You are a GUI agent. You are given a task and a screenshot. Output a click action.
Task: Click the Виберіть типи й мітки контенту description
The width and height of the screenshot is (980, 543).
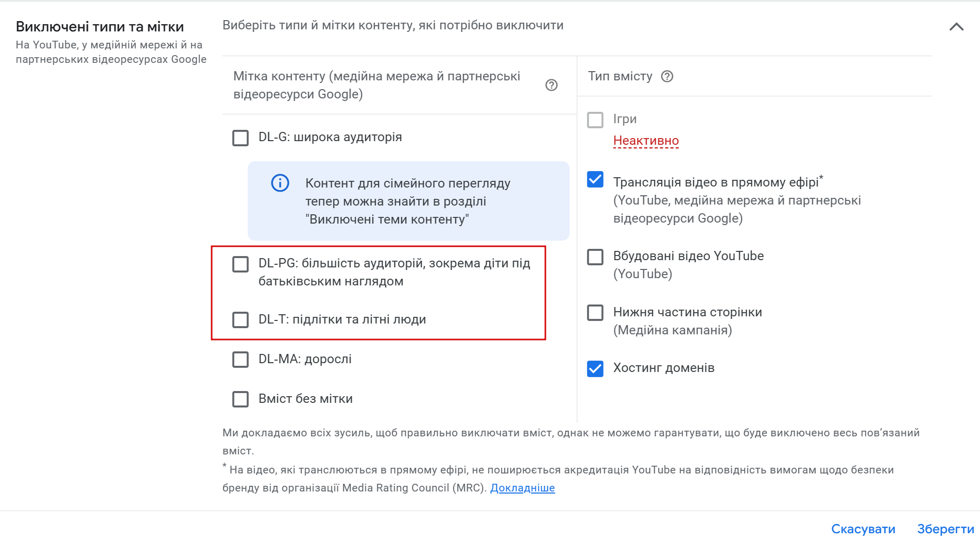pyautogui.click(x=393, y=25)
